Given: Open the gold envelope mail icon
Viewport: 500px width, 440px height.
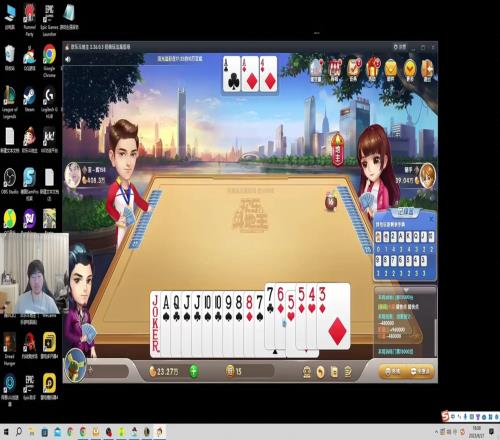Looking at the screenshot, I should click(x=391, y=70).
